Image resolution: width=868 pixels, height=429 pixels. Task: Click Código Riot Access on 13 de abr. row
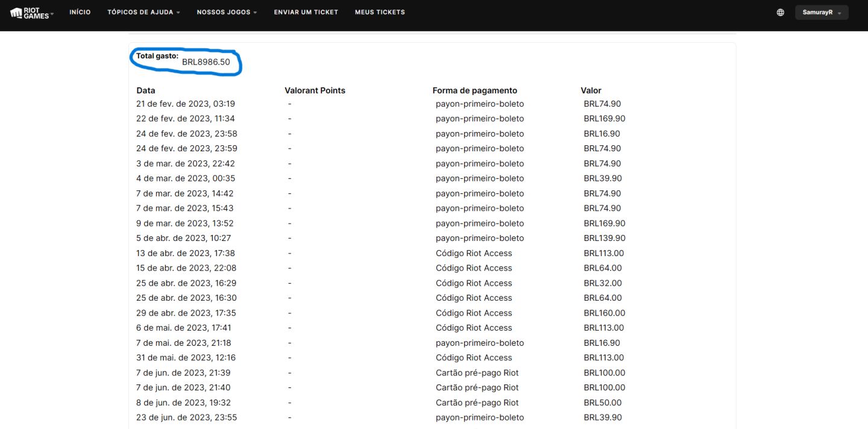(x=474, y=253)
